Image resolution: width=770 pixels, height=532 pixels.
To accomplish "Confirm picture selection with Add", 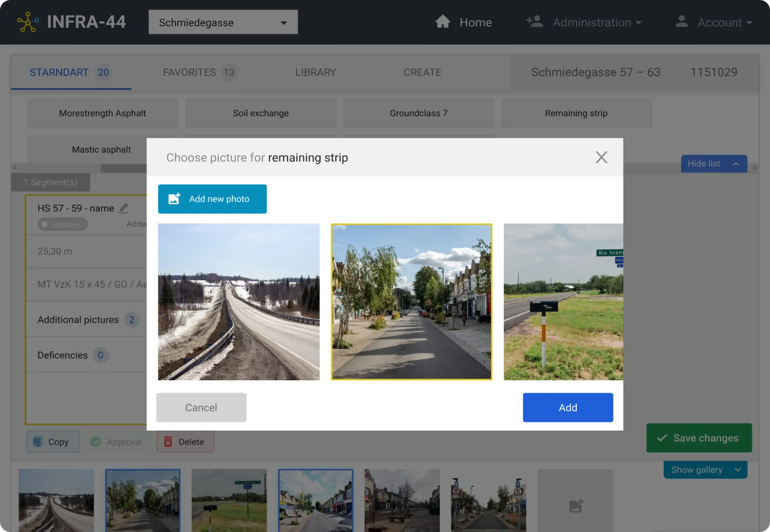I will point(568,407).
